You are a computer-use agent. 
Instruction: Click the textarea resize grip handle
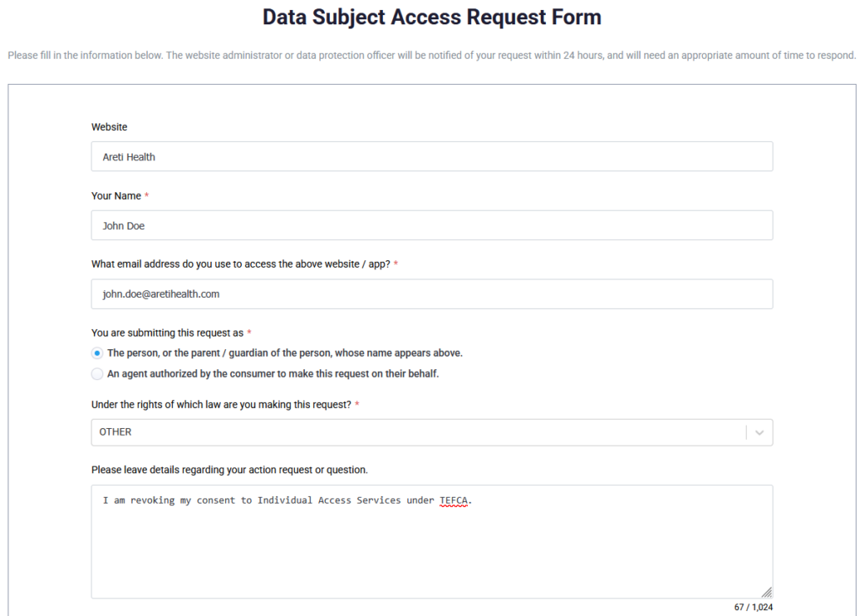click(767, 592)
